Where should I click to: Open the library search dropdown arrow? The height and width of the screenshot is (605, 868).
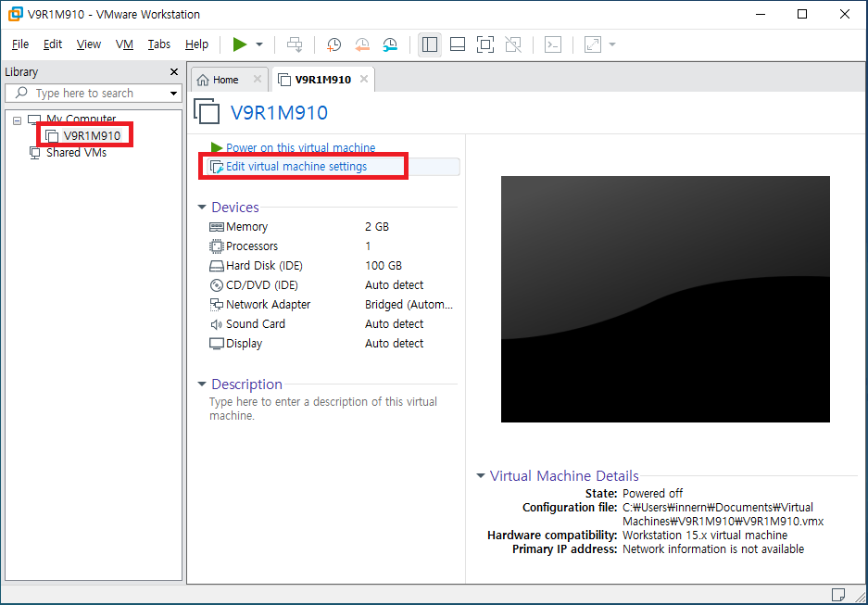(x=174, y=93)
